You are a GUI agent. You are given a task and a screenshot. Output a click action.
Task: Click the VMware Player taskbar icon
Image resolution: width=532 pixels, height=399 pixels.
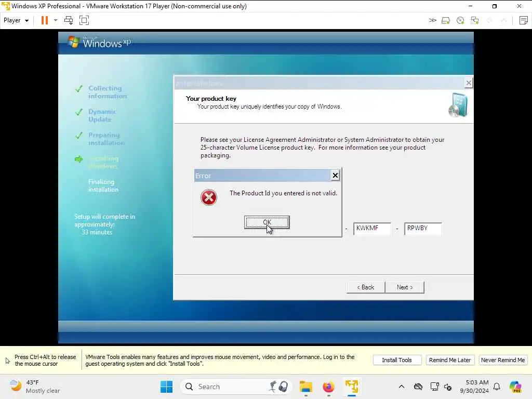tap(352, 387)
